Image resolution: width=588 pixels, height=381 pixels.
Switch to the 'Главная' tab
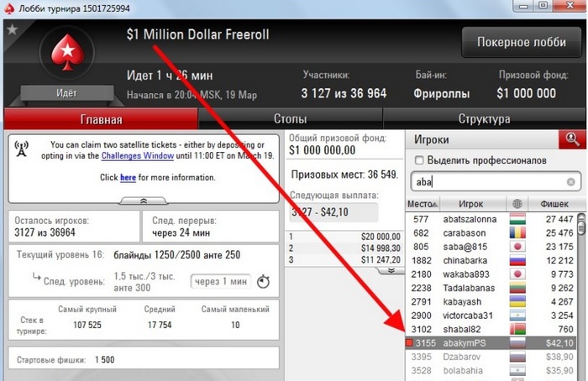pos(101,119)
